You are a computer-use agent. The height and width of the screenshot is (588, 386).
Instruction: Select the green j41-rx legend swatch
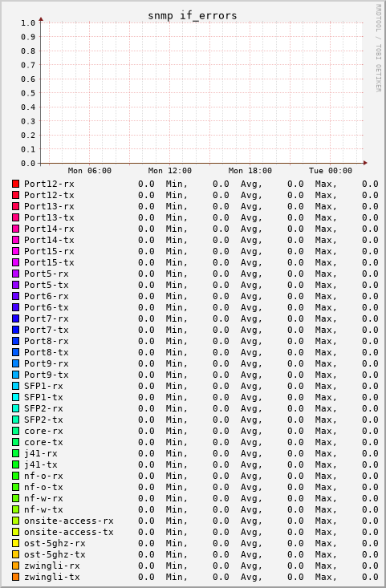[x=16, y=453]
